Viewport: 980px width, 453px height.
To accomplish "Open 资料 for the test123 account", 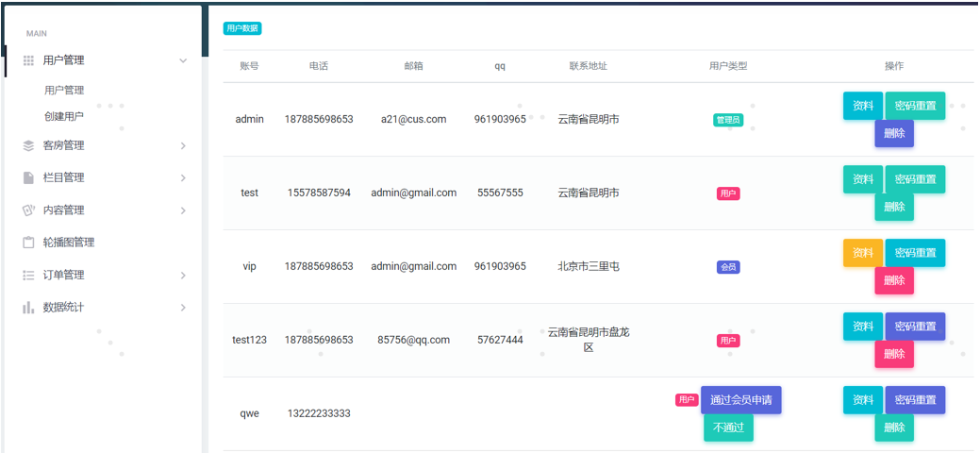I will click(x=863, y=326).
